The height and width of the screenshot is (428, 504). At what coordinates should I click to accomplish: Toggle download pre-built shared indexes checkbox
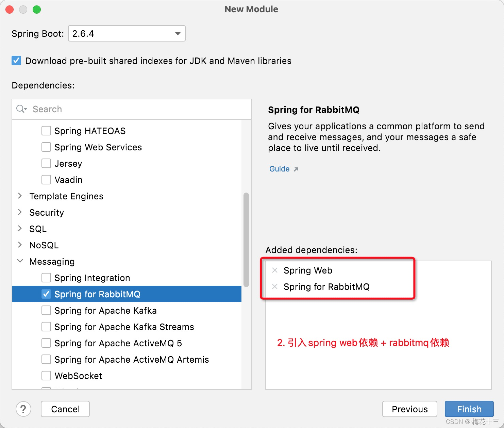[16, 61]
